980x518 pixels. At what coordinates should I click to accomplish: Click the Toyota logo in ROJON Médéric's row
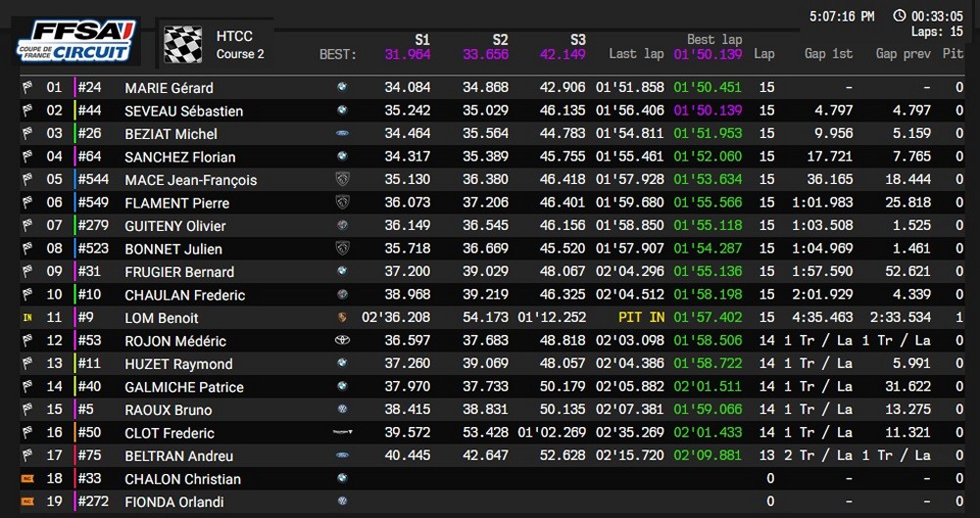[342, 341]
